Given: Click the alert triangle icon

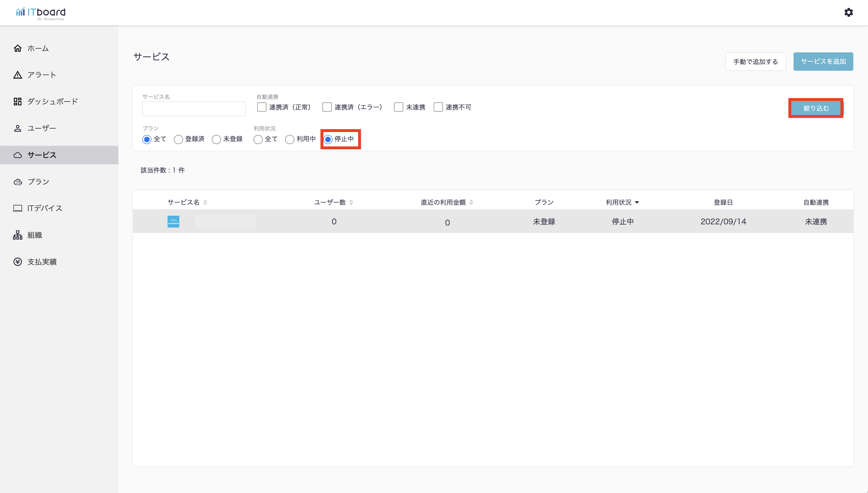Looking at the screenshot, I should 18,75.
